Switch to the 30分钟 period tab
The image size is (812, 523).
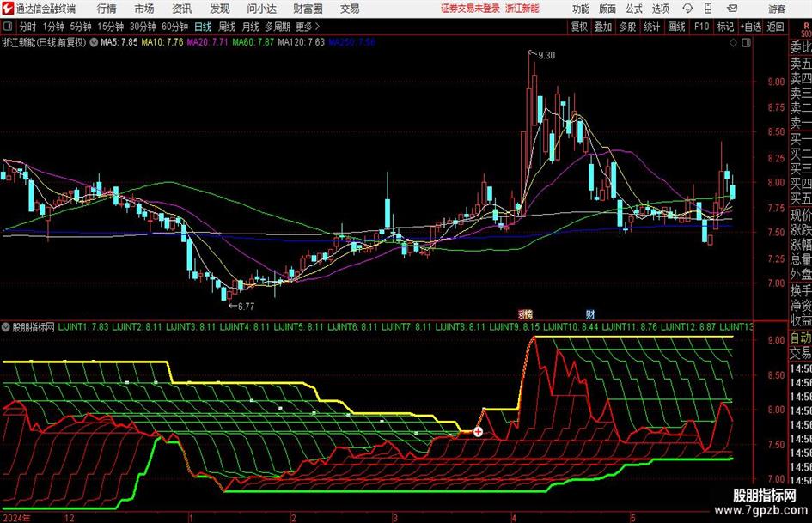143,27
